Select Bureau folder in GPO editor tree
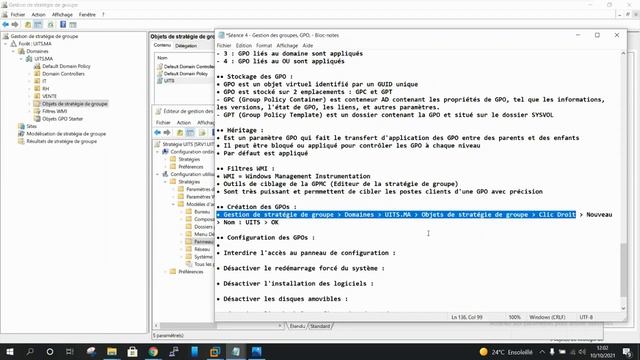The height and width of the screenshot is (360, 640). pyautogui.click(x=202, y=212)
